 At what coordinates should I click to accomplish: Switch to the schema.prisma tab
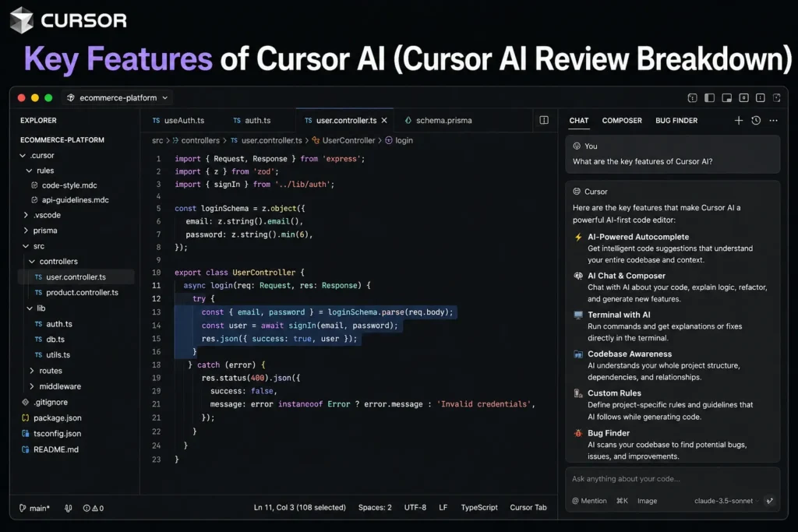pos(438,121)
